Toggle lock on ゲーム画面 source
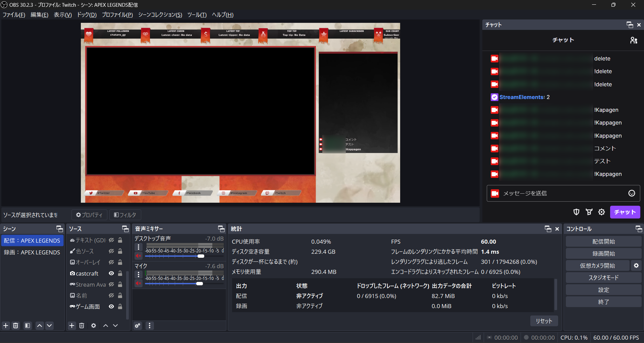Image resolution: width=644 pixels, height=343 pixels. pyautogui.click(x=120, y=307)
